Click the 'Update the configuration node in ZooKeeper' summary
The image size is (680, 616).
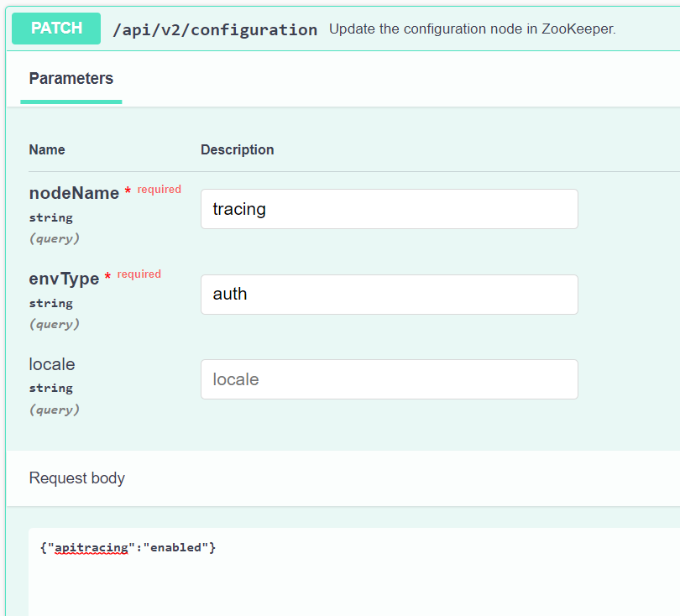click(x=472, y=29)
